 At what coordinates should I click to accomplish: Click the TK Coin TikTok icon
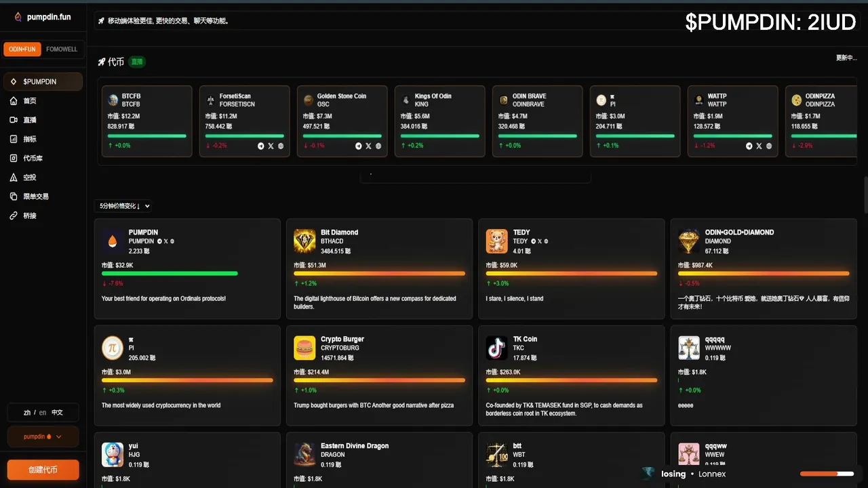(497, 348)
